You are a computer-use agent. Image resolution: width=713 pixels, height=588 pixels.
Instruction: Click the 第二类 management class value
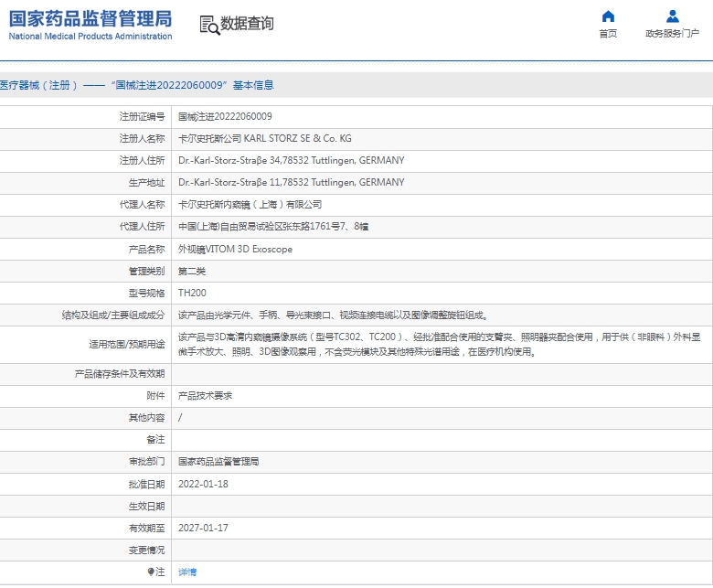(x=192, y=272)
